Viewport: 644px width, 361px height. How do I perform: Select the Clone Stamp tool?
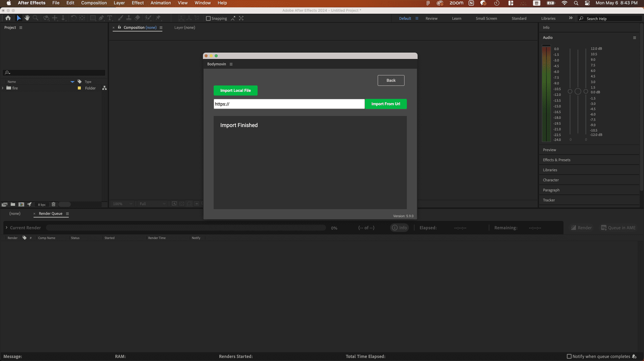tap(128, 18)
